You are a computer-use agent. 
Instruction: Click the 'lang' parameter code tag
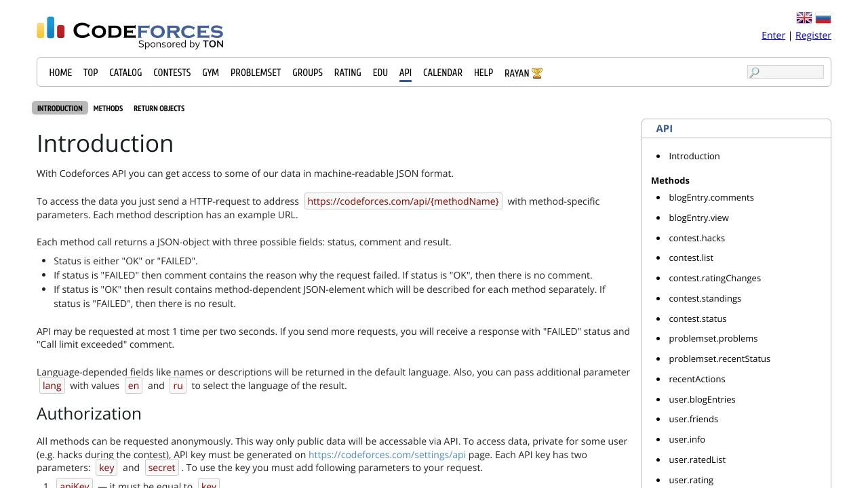tap(52, 386)
